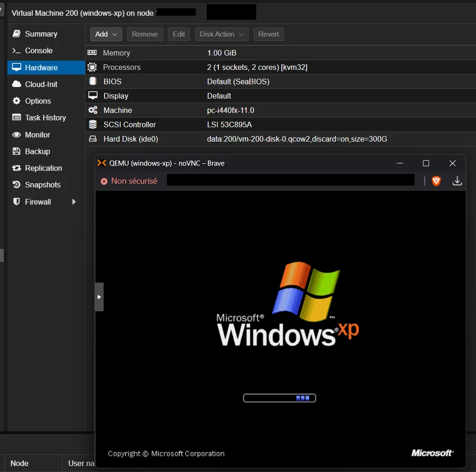476x472 pixels.
Task: Open the Firewall section
Action: [46, 202]
